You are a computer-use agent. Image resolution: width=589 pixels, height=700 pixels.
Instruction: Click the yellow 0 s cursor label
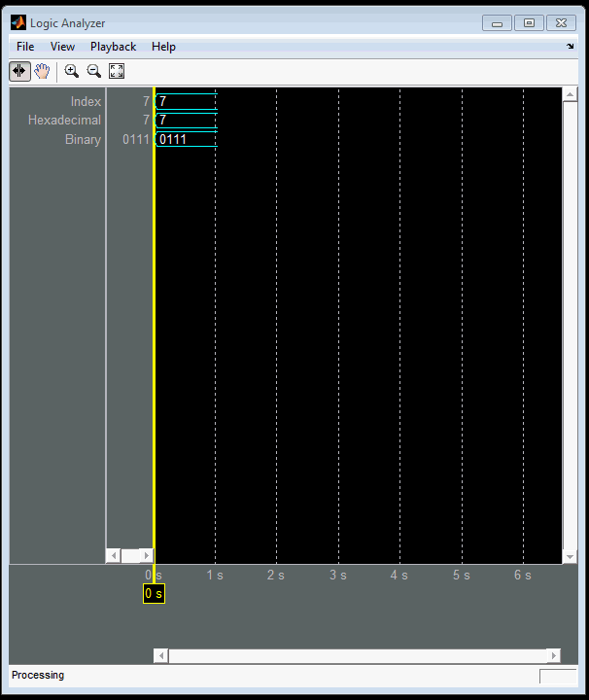tap(154, 593)
